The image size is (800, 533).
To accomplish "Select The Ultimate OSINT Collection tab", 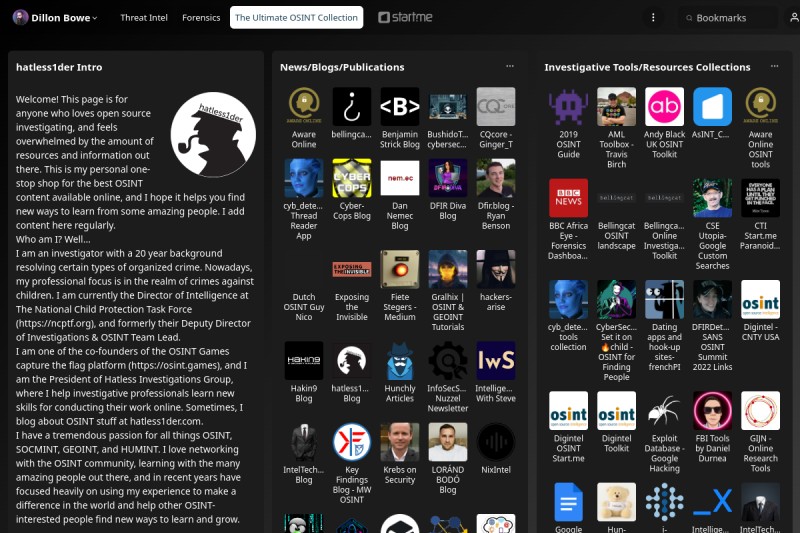I will click(x=296, y=17).
